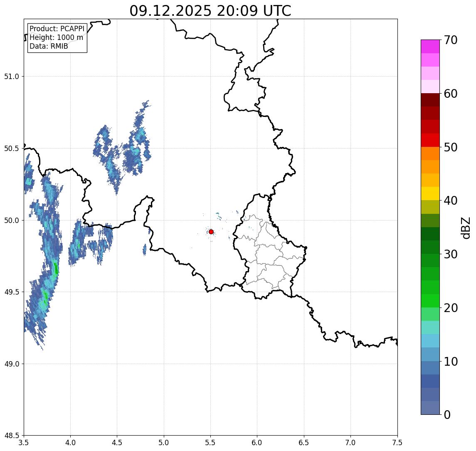Click the longitude label 7.0
Viewport: 476px width, 451px height.
tap(350, 443)
